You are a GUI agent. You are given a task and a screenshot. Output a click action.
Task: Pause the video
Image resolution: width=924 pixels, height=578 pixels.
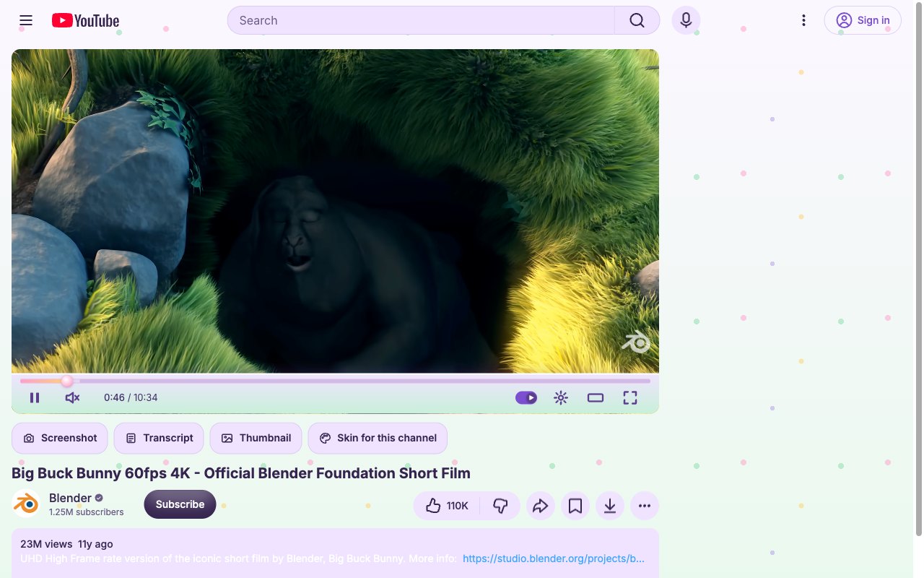pyautogui.click(x=35, y=397)
